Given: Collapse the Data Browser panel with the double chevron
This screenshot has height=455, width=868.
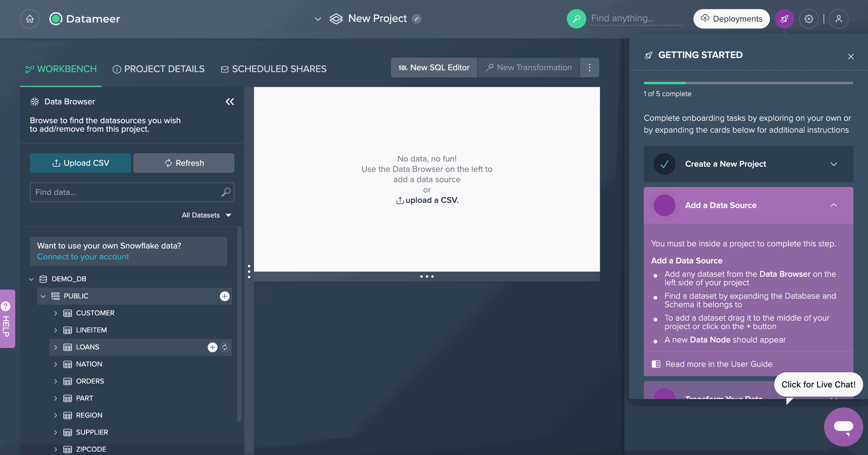Looking at the screenshot, I should tap(230, 101).
